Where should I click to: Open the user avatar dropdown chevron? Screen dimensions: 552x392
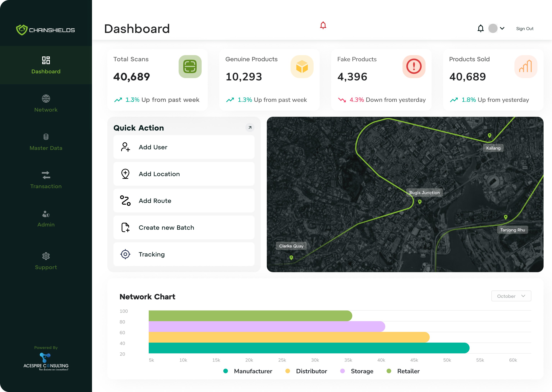tap(502, 28)
